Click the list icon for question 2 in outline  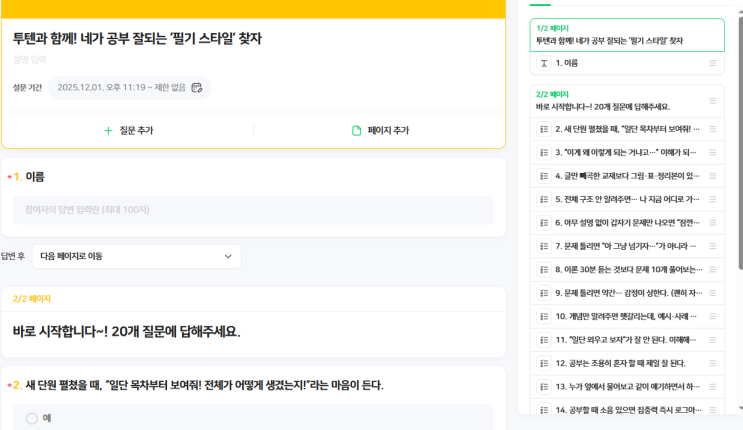(543, 129)
